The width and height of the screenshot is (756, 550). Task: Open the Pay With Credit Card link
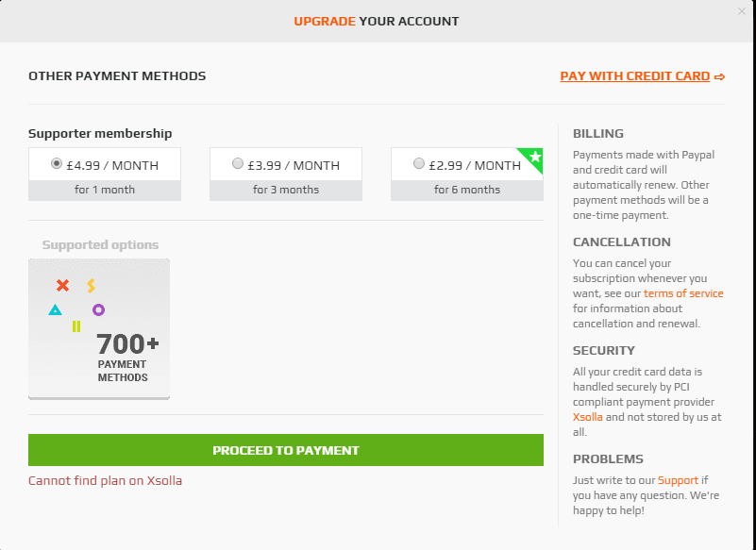coord(635,76)
